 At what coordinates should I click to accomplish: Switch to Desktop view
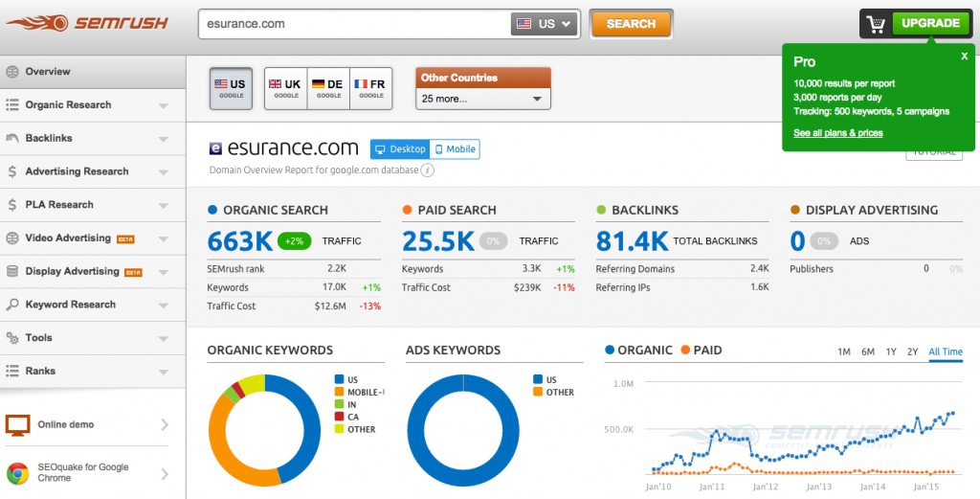400,149
